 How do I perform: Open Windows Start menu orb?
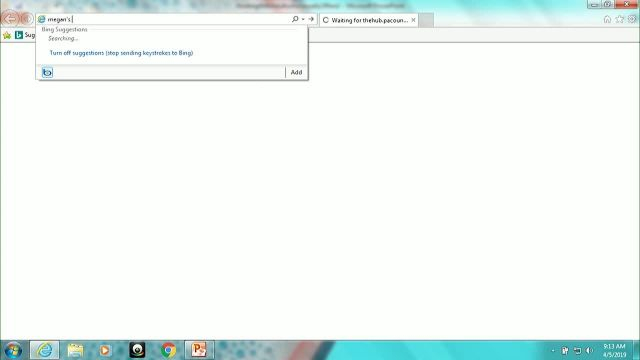click(13, 350)
